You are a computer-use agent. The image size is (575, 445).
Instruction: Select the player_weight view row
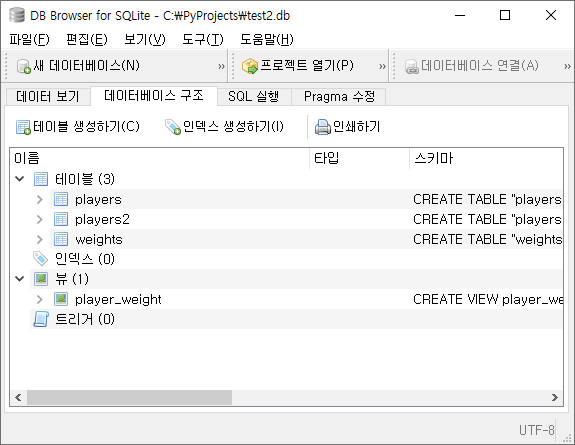tap(306, 299)
